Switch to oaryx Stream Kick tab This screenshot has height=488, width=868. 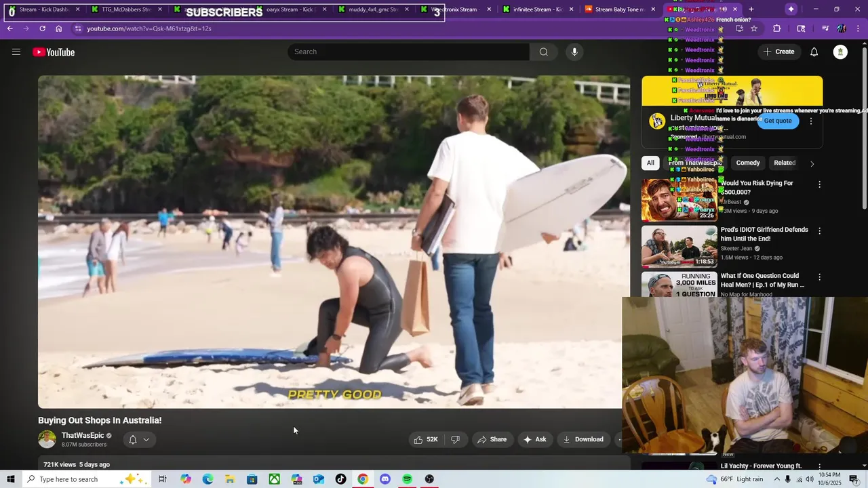click(x=292, y=9)
